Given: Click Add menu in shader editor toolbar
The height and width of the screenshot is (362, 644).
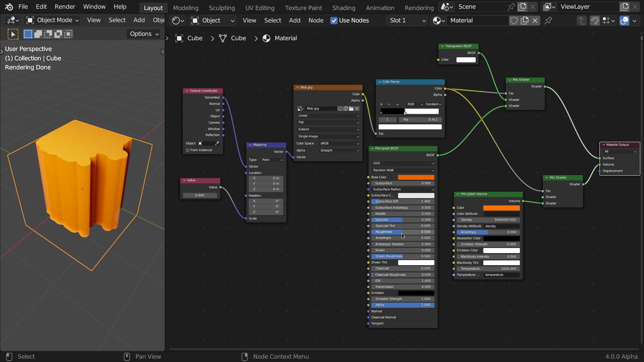Looking at the screenshot, I should [294, 20].
